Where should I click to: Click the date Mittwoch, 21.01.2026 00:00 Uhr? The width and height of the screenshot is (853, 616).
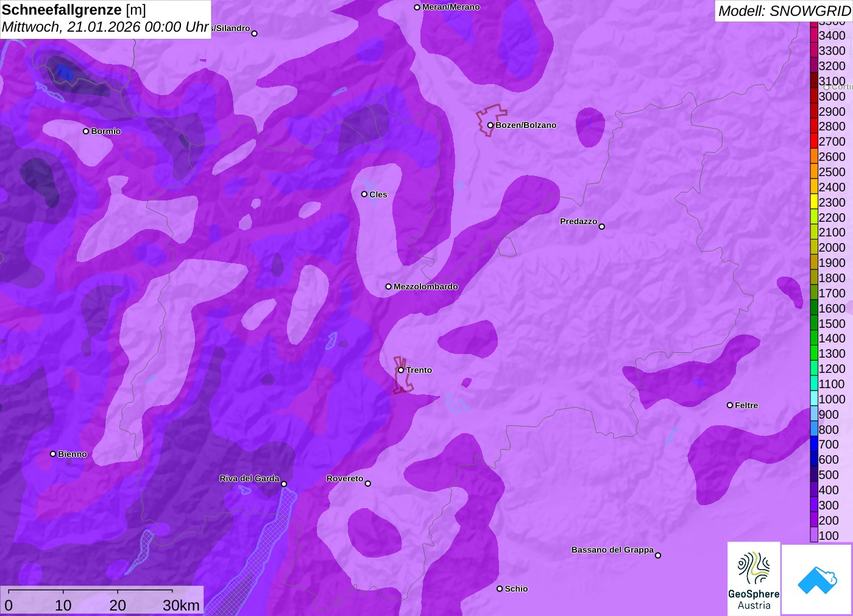105,27
